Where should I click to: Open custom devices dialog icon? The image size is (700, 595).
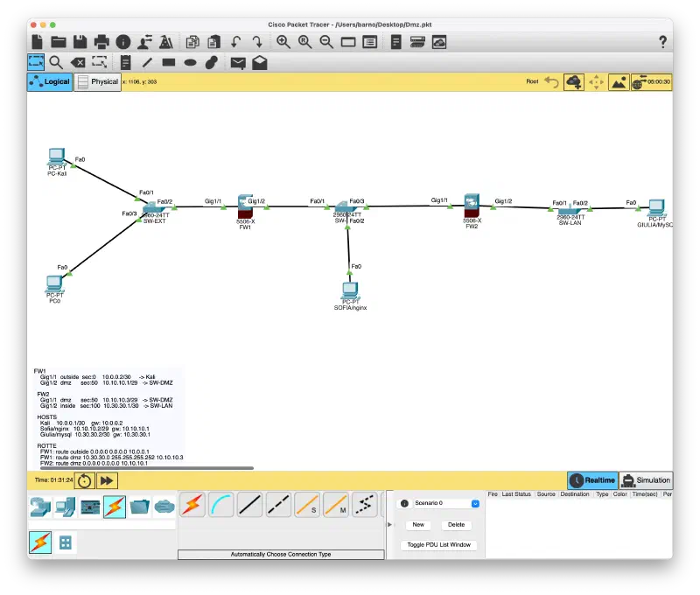click(370, 42)
